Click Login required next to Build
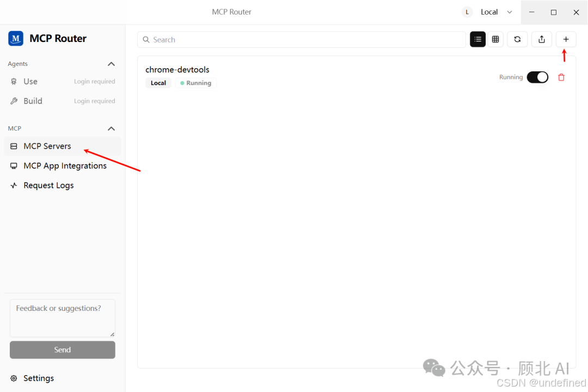588x392 pixels. 95,101
